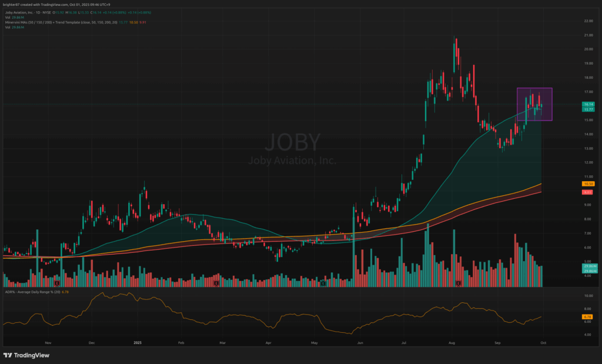
Task: Click the earnings 'E' marker in August
Action: 458,283
